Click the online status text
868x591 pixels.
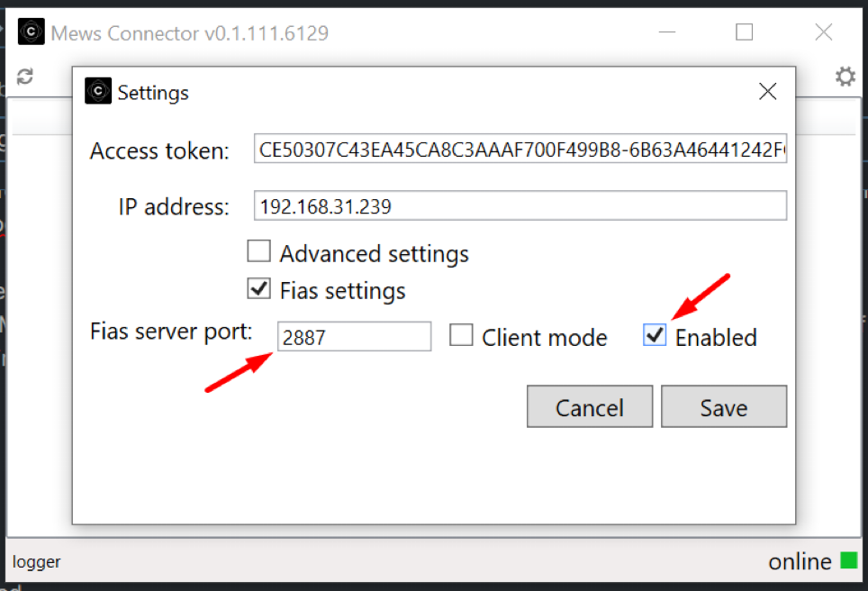pyautogui.click(x=800, y=562)
